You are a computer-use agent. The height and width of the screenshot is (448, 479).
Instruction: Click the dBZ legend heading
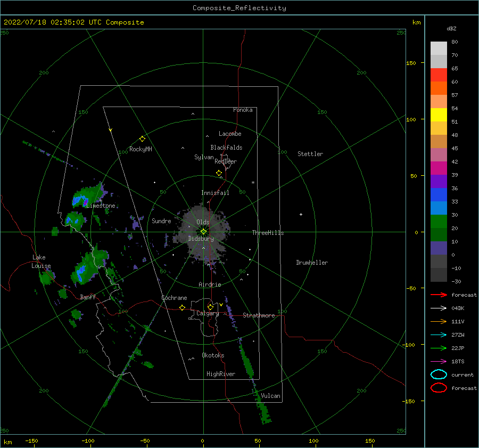[451, 29]
